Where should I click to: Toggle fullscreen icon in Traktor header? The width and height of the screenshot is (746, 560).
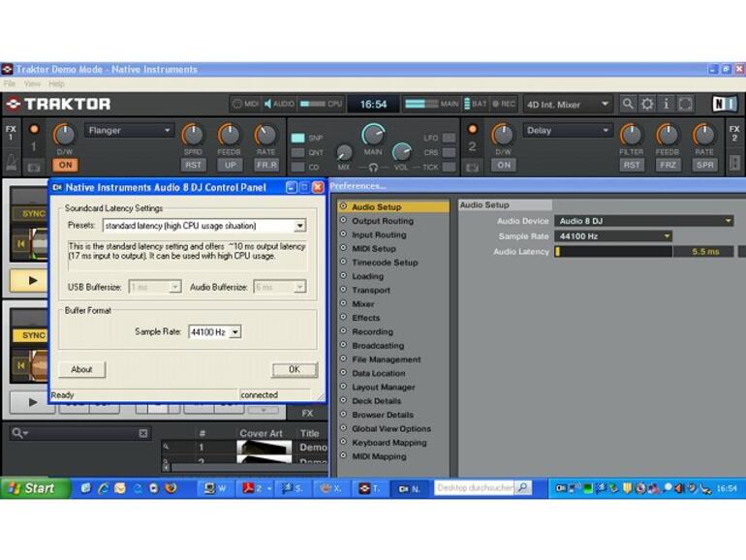point(685,104)
